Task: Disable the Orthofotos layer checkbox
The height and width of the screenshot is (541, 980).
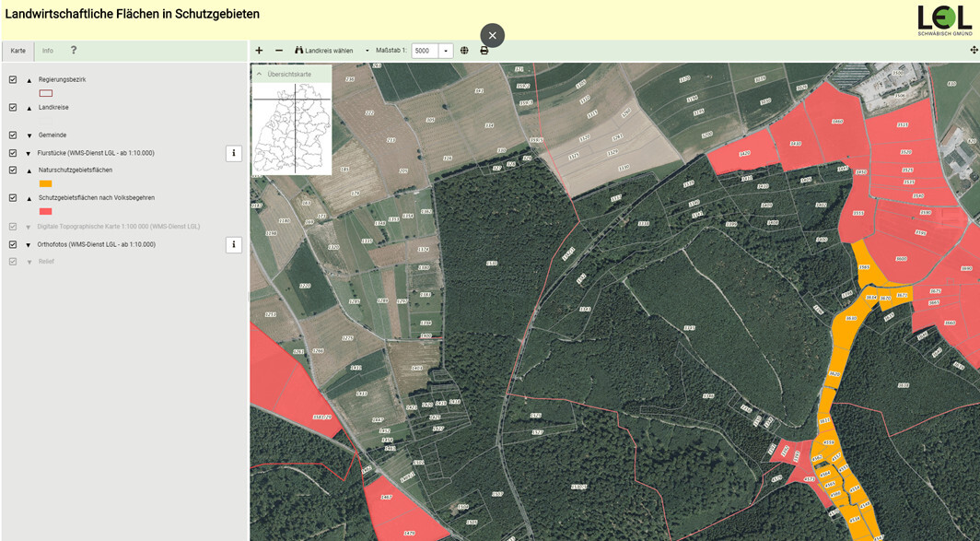Action: (13, 244)
